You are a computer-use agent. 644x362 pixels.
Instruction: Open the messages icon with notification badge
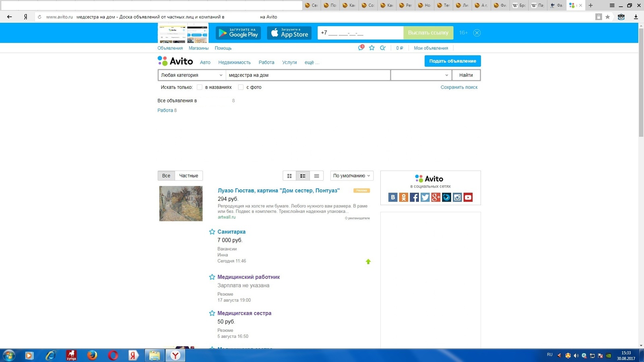(361, 48)
